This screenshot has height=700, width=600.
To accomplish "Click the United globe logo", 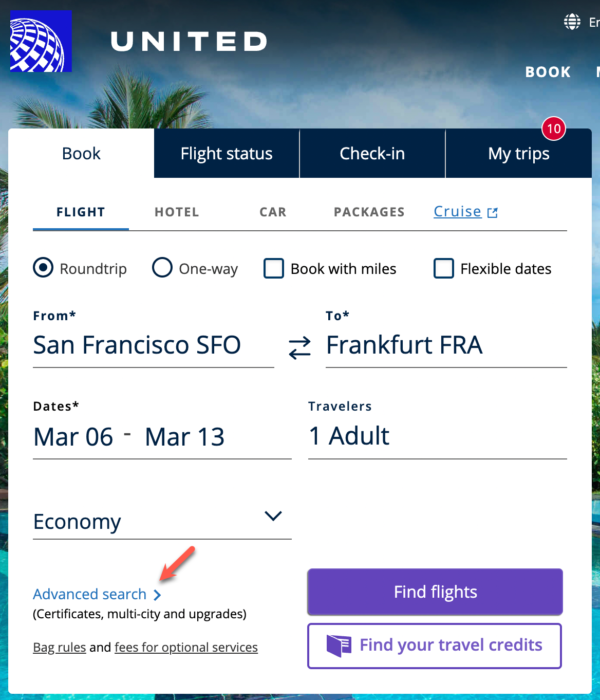I will pos(41,40).
